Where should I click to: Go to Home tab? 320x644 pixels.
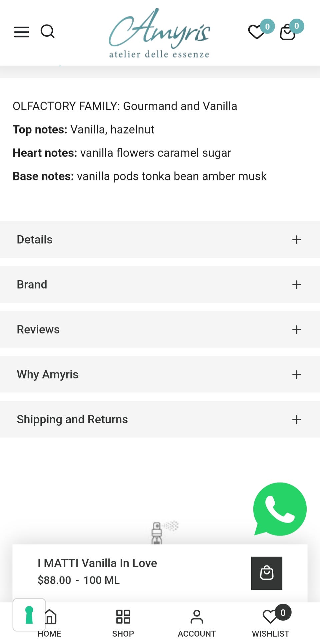coord(50,623)
